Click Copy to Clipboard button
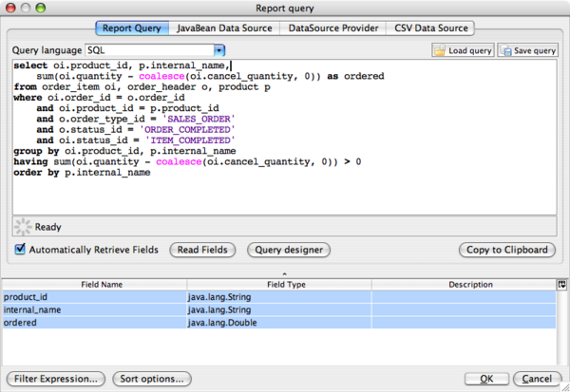This screenshot has width=570, height=392. (x=507, y=250)
